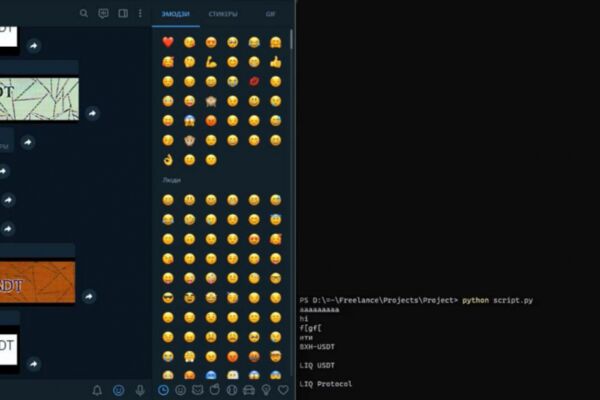Open the discussion comments icon in chat header
Screen dimensions: 600x400
(103, 14)
